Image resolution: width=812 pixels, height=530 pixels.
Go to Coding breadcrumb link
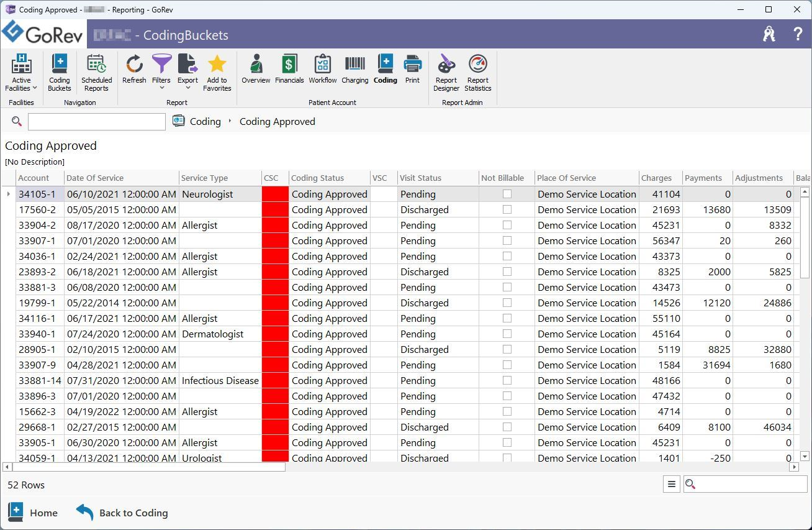pyautogui.click(x=205, y=121)
